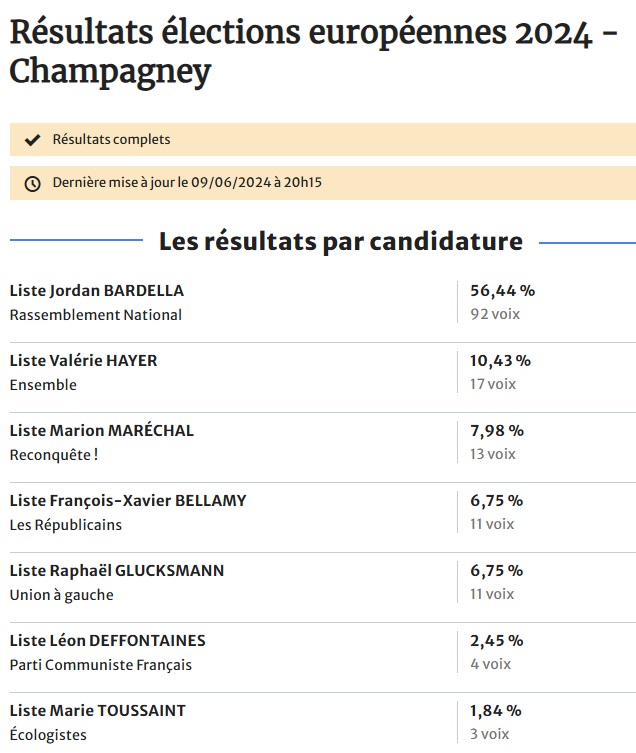This screenshot has width=636, height=753.
Task: Click the 56,44 % score for Bardella
Action: coord(502,291)
